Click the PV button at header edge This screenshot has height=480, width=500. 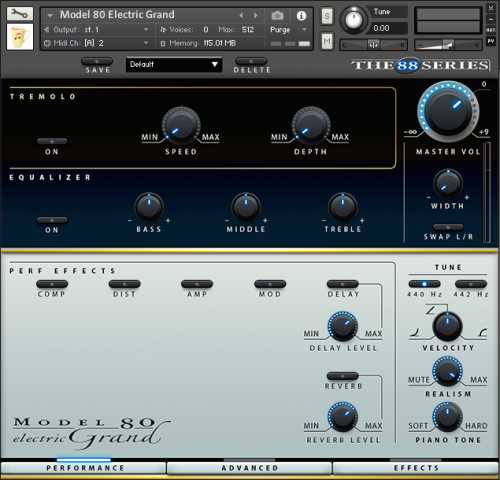click(491, 41)
